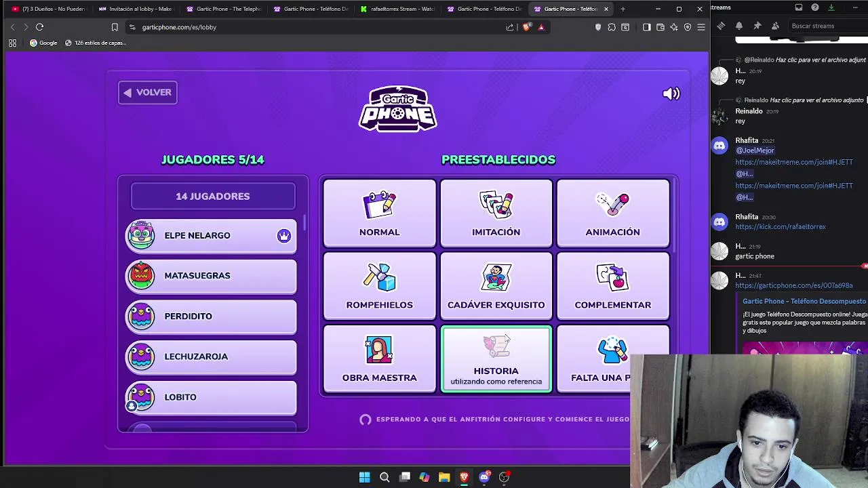Click the player list scrollbar

tap(304, 222)
